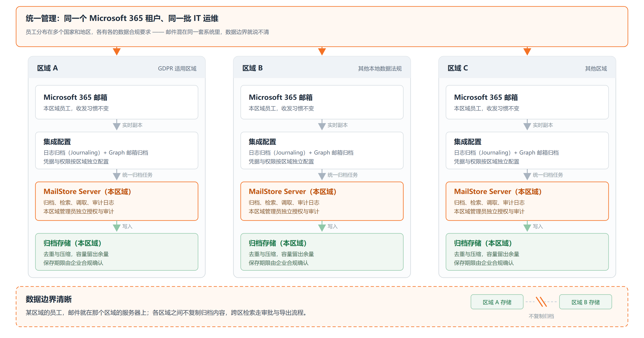Image resolution: width=644 pixels, height=338 pixels.
Task: Click the 写入 label in 区域 A
Action: tap(127, 226)
